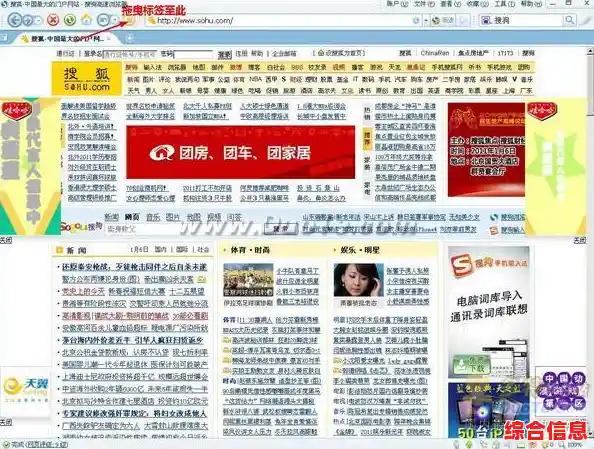Go to the home page via house icon
This screenshot has height=449, width=594.
(86, 19)
